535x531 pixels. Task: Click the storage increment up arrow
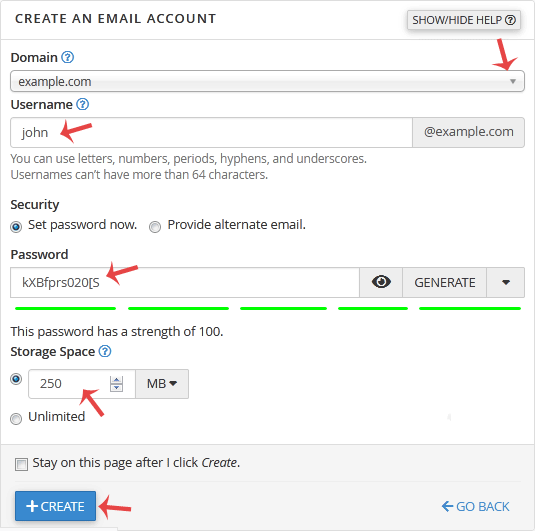116,379
